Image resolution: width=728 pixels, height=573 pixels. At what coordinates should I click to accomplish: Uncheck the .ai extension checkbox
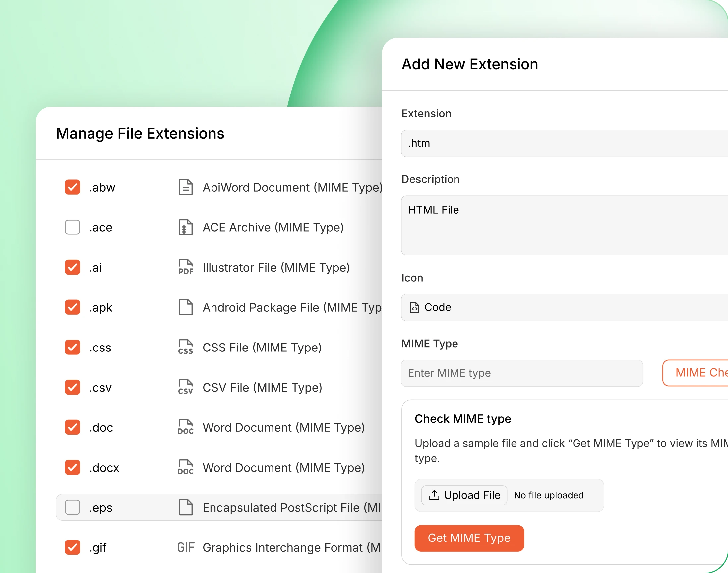72,267
